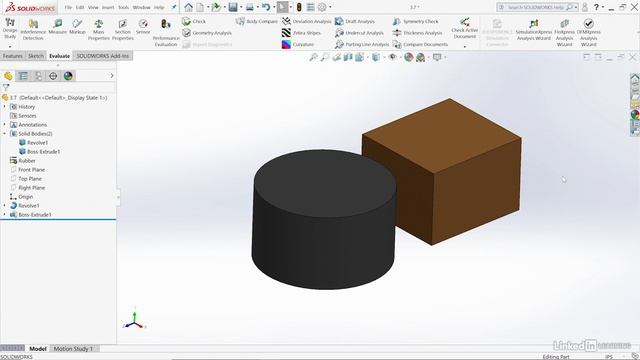The width and height of the screenshot is (640, 360).
Task: Launch FloXpress Analysis Wizard
Action: point(564,33)
